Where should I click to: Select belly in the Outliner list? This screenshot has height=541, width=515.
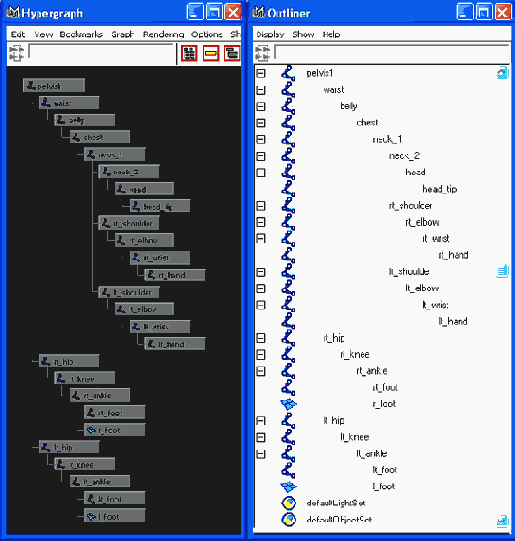(x=349, y=106)
